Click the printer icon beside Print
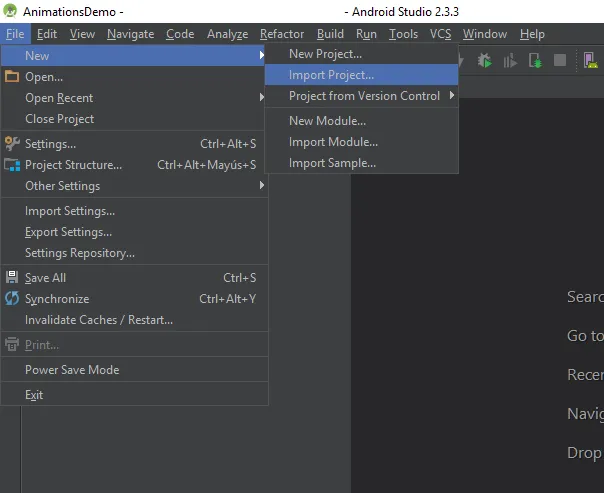Screen dimensions: 604x493 click(12, 344)
